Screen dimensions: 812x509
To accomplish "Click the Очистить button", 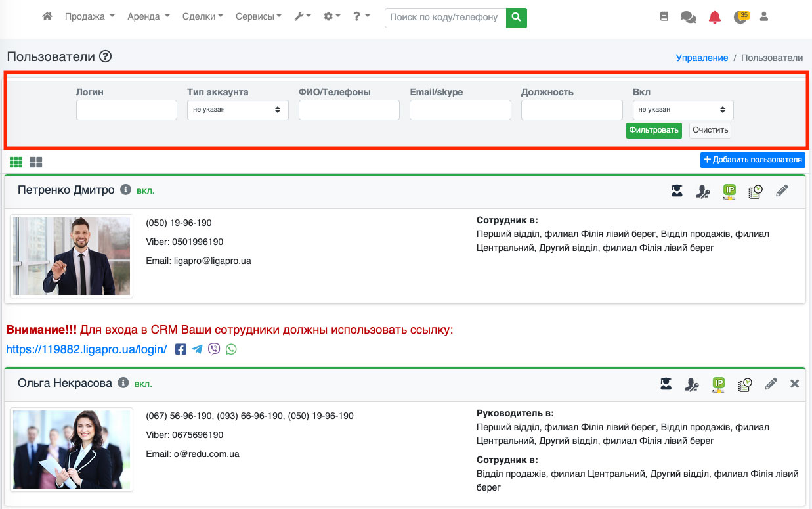I will tap(710, 130).
